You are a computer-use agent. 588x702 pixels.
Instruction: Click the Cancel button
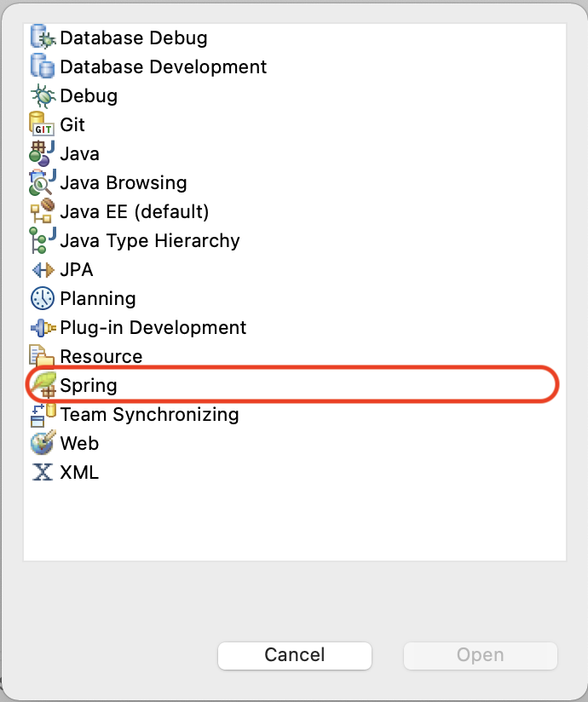[x=295, y=655]
